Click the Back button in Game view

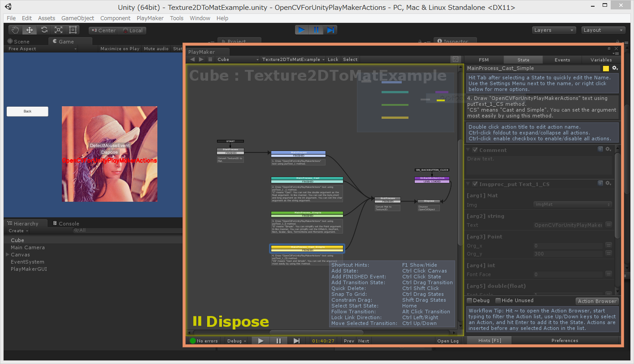point(27,111)
